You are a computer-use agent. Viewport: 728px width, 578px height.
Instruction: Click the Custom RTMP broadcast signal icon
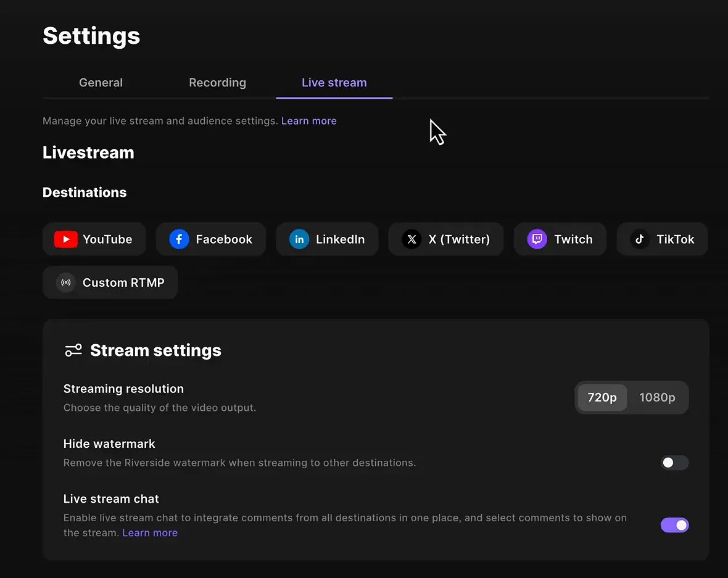pos(65,283)
